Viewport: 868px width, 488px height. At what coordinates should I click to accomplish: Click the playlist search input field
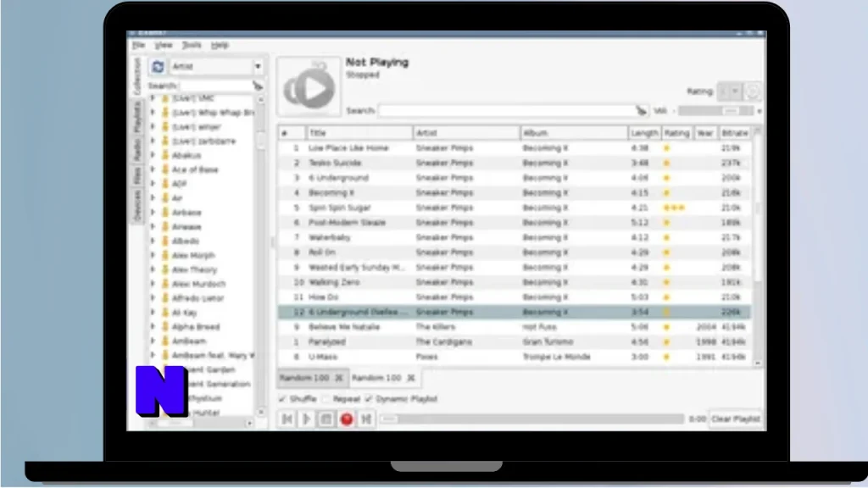506,111
